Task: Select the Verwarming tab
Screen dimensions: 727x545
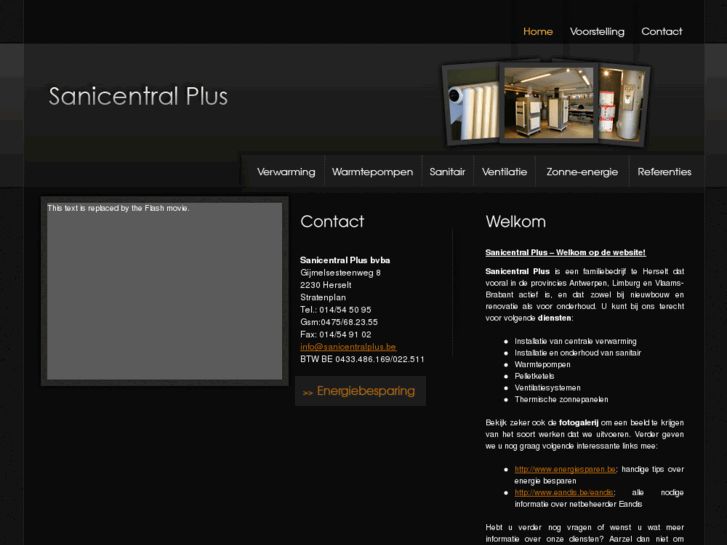Action: [x=286, y=172]
